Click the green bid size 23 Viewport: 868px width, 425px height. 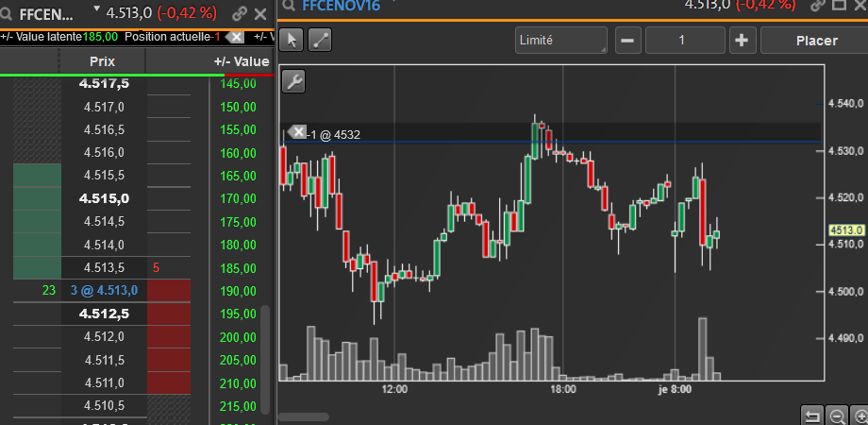49,290
